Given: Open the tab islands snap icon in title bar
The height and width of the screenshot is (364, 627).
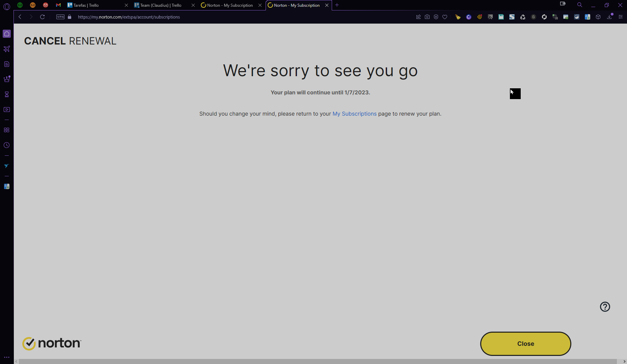Looking at the screenshot, I should (563, 4).
